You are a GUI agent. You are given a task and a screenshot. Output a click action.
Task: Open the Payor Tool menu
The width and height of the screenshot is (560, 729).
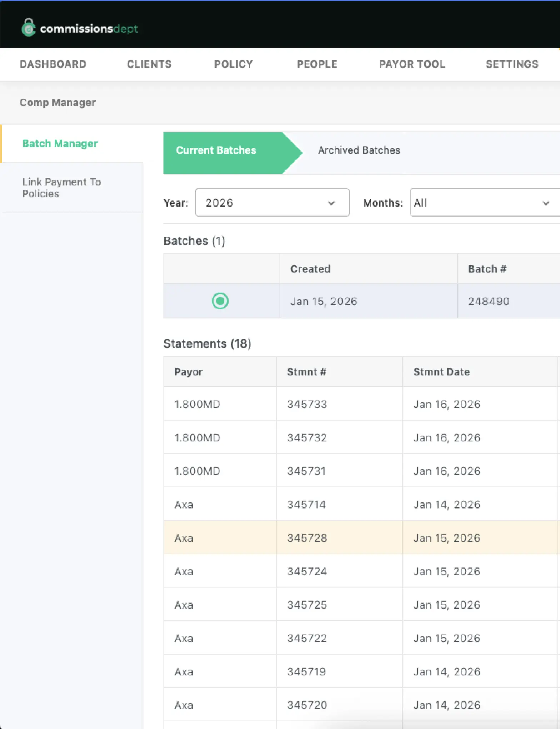coord(412,64)
